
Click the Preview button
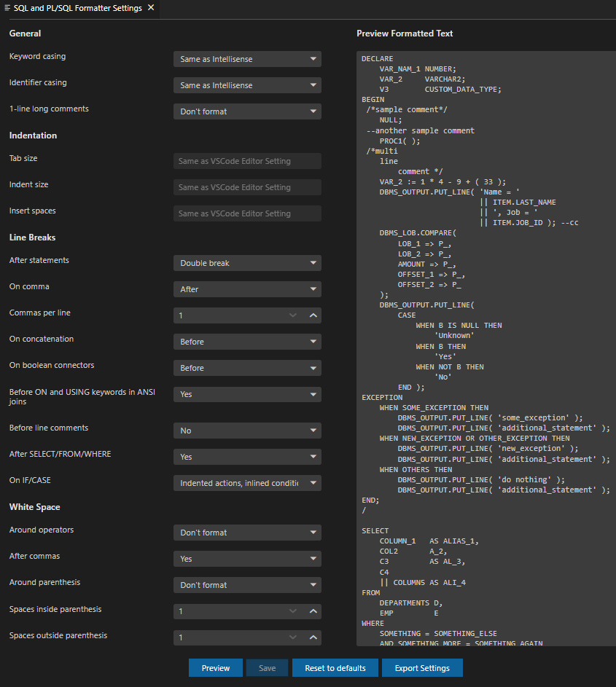click(x=216, y=668)
